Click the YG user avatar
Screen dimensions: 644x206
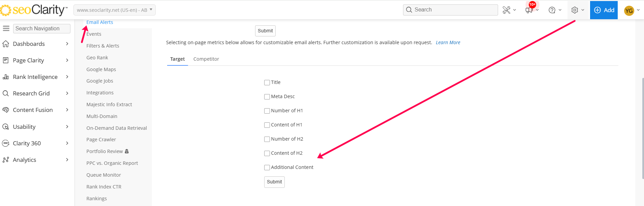[x=629, y=11]
